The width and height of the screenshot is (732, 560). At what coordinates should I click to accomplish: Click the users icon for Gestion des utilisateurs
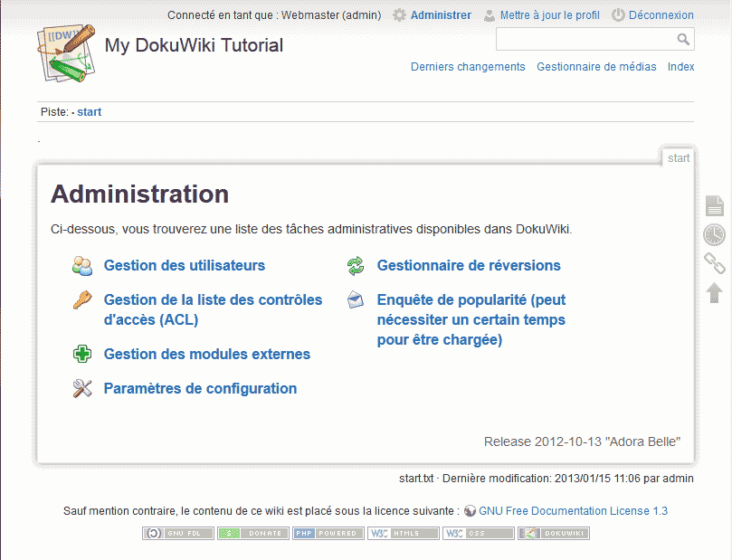pyautogui.click(x=82, y=266)
